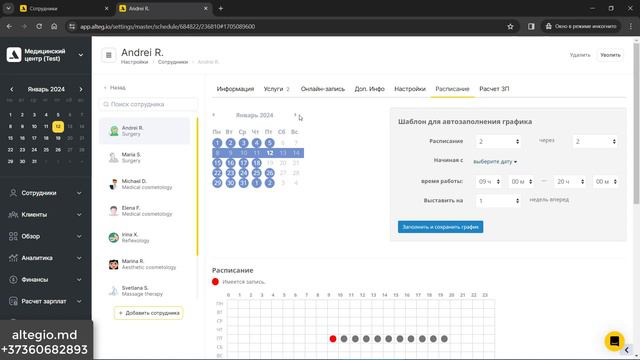Click Michael D. avatar in employee list
This screenshot has width=640, height=360.
pyautogui.click(x=113, y=184)
